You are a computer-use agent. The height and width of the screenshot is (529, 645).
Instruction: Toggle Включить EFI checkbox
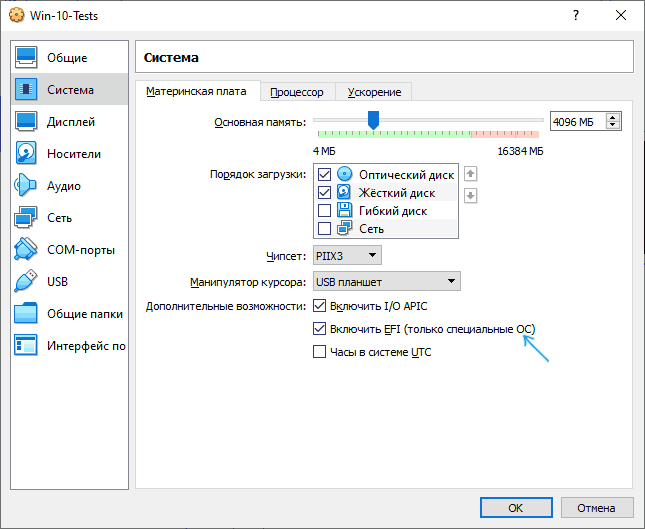(x=320, y=329)
